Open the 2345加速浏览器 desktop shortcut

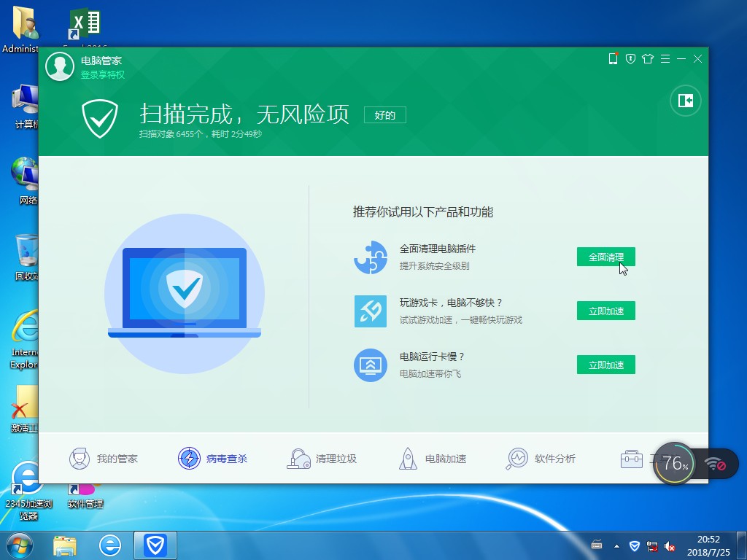pos(28,491)
